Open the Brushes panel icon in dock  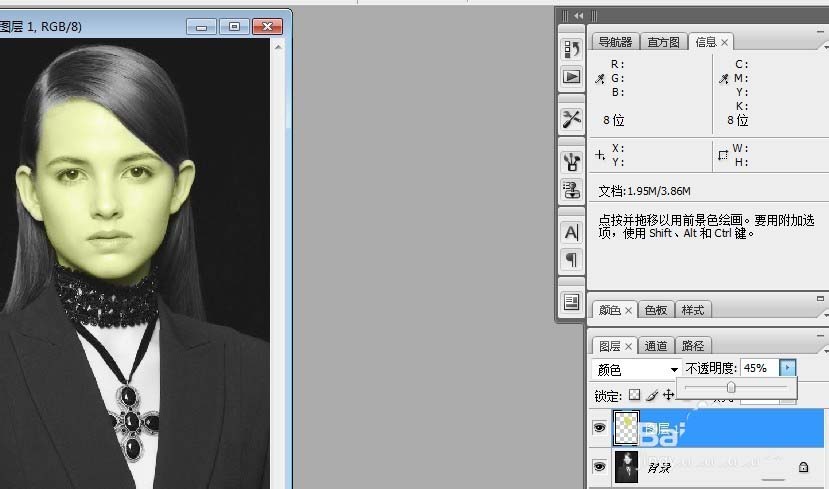(572, 161)
